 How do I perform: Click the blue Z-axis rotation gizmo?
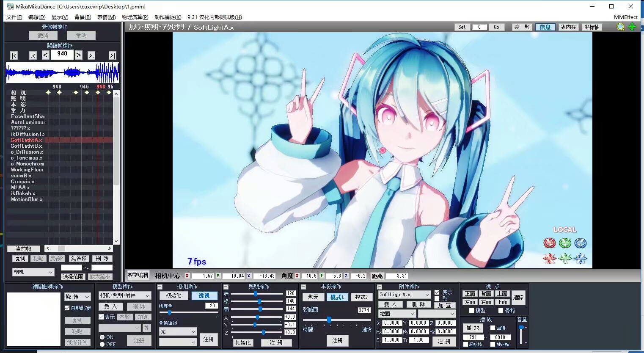[x=581, y=243]
